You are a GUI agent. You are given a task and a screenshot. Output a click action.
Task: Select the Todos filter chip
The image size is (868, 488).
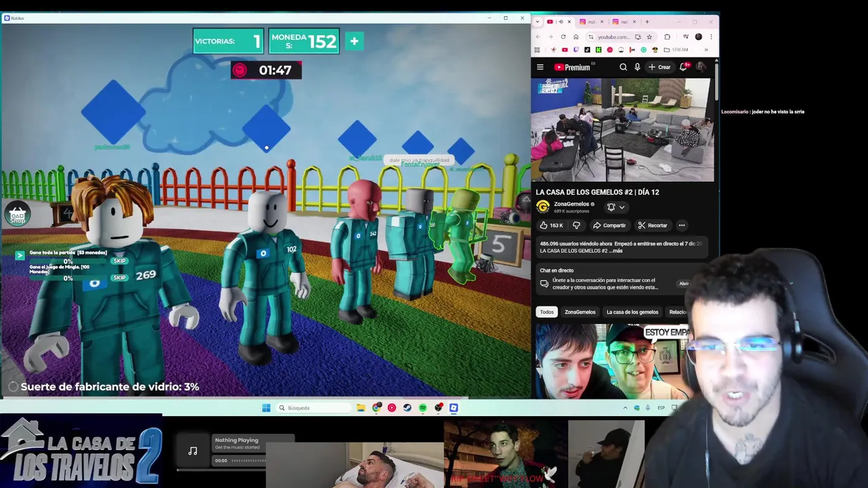(547, 312)
